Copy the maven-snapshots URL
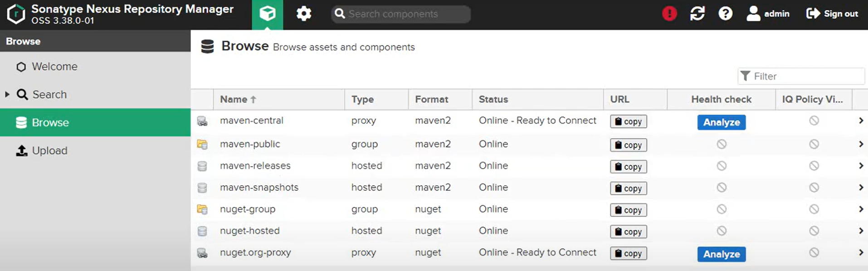Image resolution: width=868 pixels, height=271 pixels. pos(629,189)
